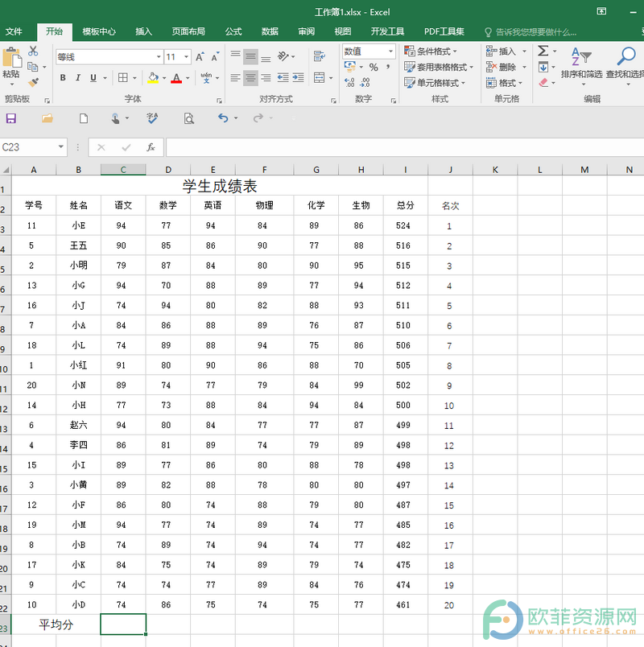Click the 删除 Delete cells button
The height and width of the screenshot is (647, 644).
point(501,67)
